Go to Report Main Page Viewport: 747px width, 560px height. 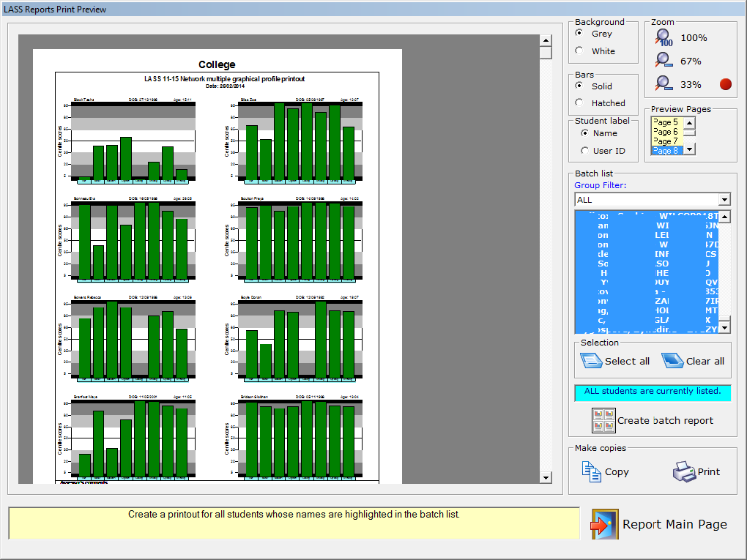coord(674,524)
